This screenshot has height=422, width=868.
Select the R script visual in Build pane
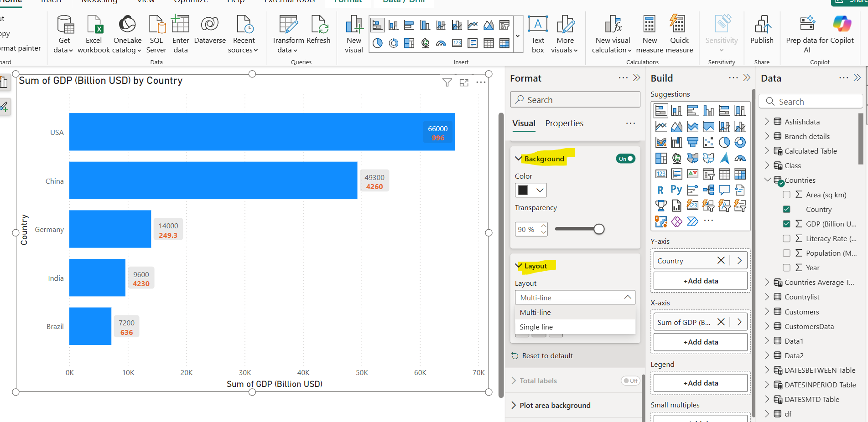coord(660,190)
